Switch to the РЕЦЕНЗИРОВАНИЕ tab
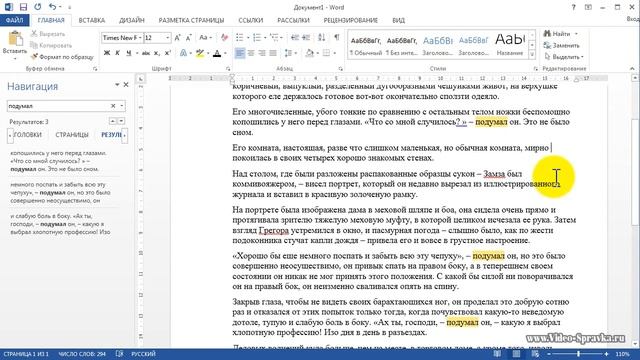Viewport: 640px width, 360px height. pos(351,20)
